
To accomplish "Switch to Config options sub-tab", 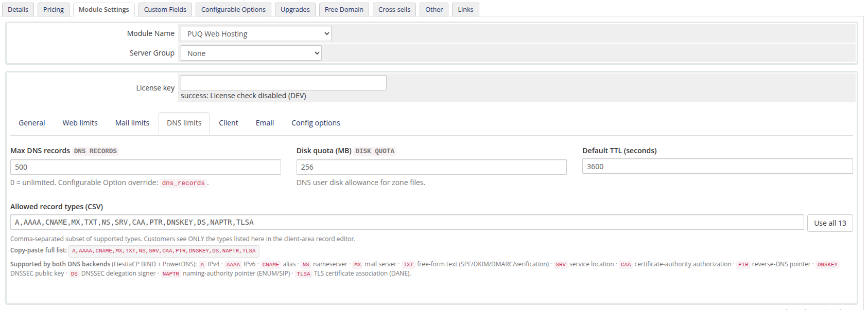I will point(316,123).
